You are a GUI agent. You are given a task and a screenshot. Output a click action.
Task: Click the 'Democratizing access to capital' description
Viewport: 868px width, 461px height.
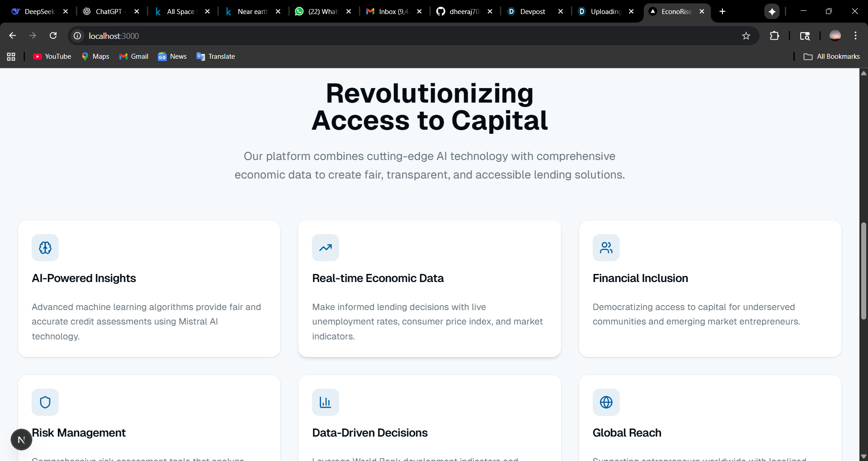coord(696,314)
